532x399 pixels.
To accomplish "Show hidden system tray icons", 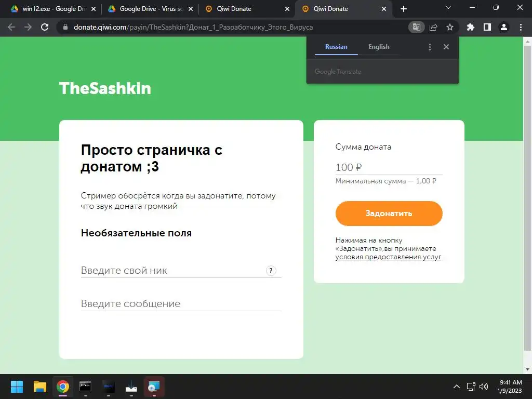I will (457, 387).
